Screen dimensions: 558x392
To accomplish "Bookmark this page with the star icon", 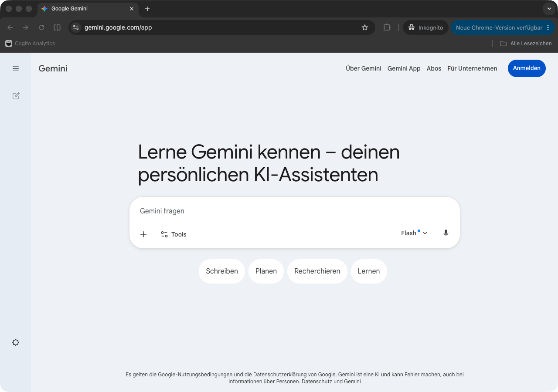I will click(x=365, y=27).
